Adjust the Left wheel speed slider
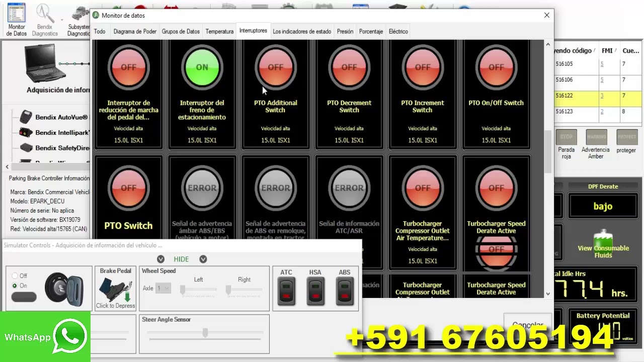This screenshot has width=644, height=362. click(183, 290)
